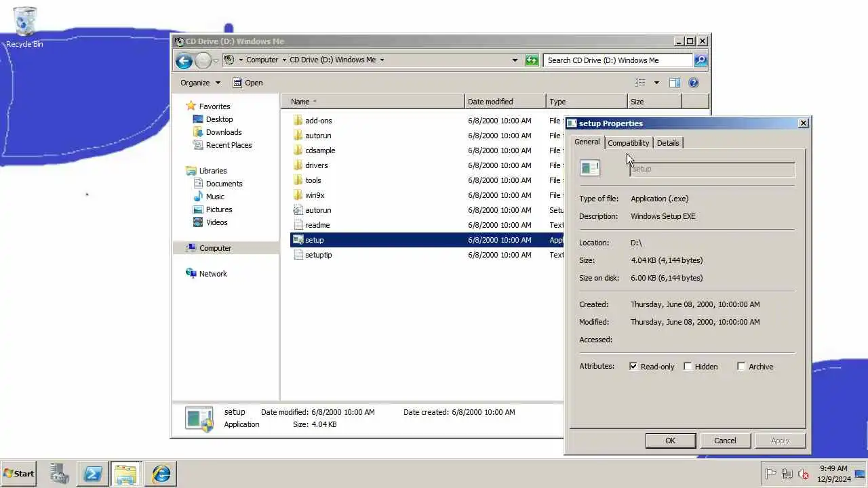Toggle the Archive attribute checkbox
Screen dimensions: 868x488
(741, 367)
